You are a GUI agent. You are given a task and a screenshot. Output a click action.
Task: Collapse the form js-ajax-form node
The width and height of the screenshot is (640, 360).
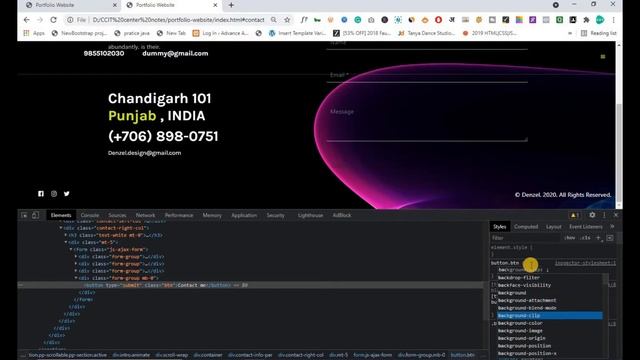71,249
